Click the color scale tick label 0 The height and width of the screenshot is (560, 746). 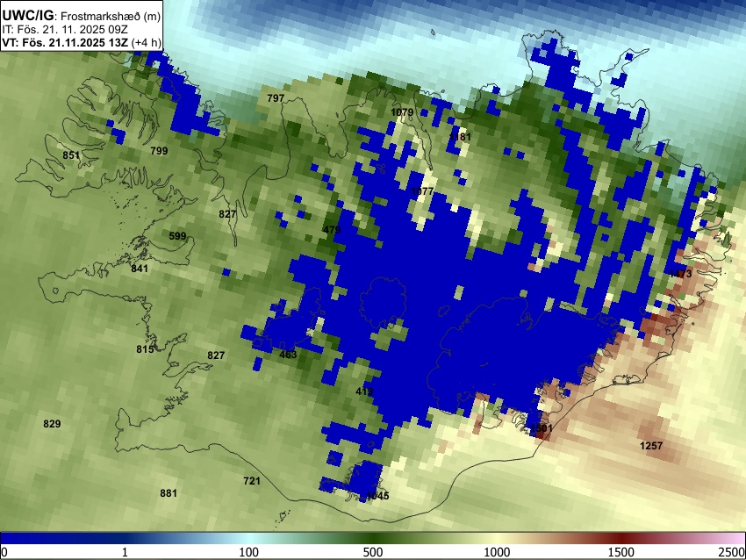[x=4, y=552]
